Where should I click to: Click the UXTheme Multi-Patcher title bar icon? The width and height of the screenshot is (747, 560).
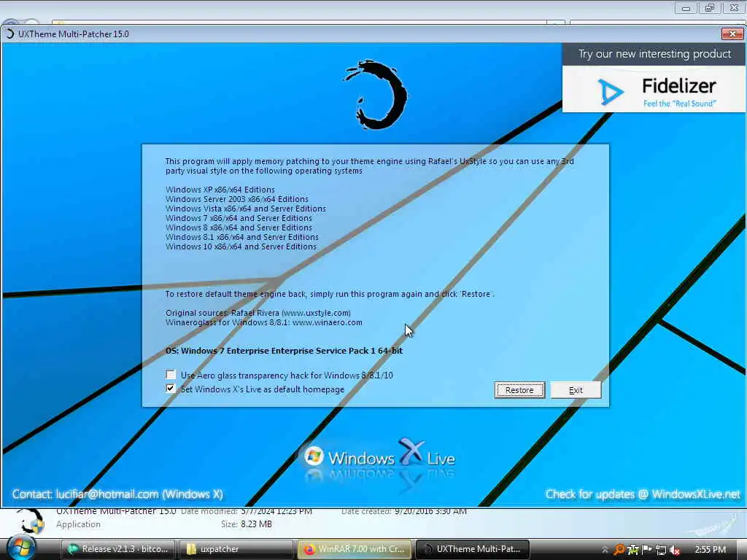click(9, 34)
